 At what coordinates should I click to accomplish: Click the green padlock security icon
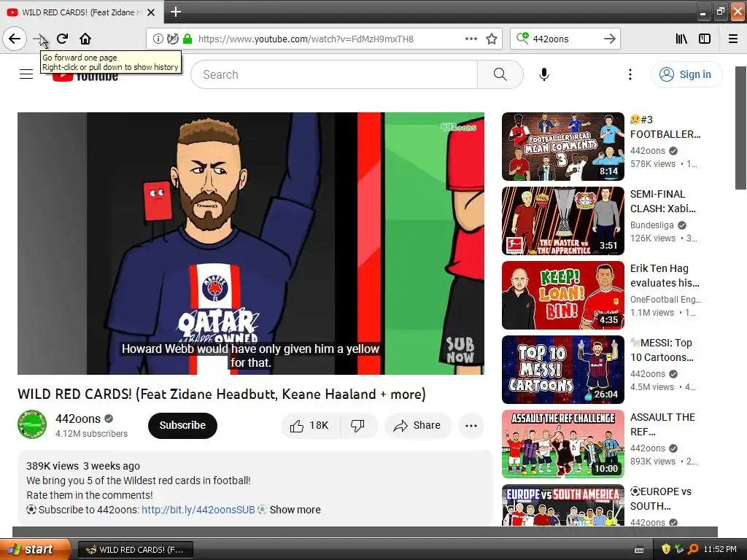(187, 39)
